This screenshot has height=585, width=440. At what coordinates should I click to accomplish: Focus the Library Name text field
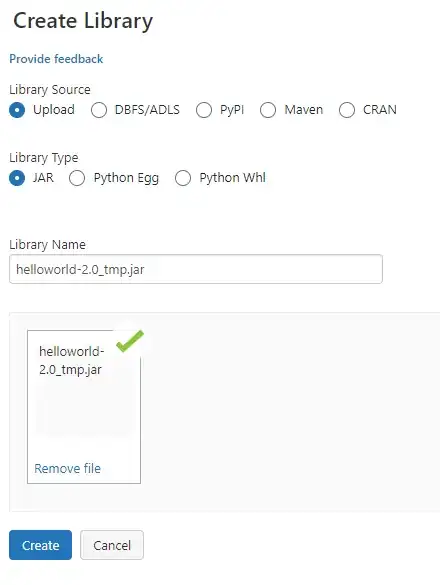tap(196, 269)
